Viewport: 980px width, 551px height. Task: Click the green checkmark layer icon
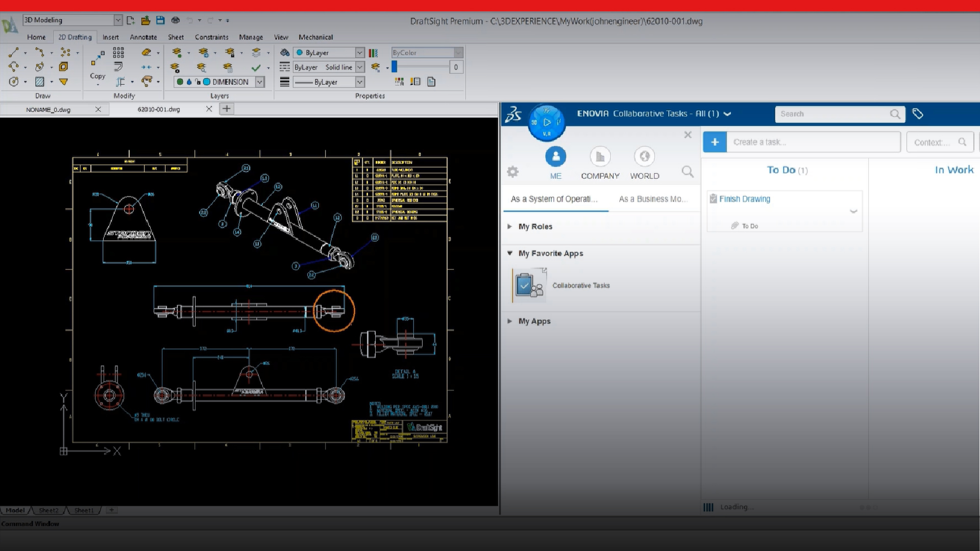coord(256,67)
